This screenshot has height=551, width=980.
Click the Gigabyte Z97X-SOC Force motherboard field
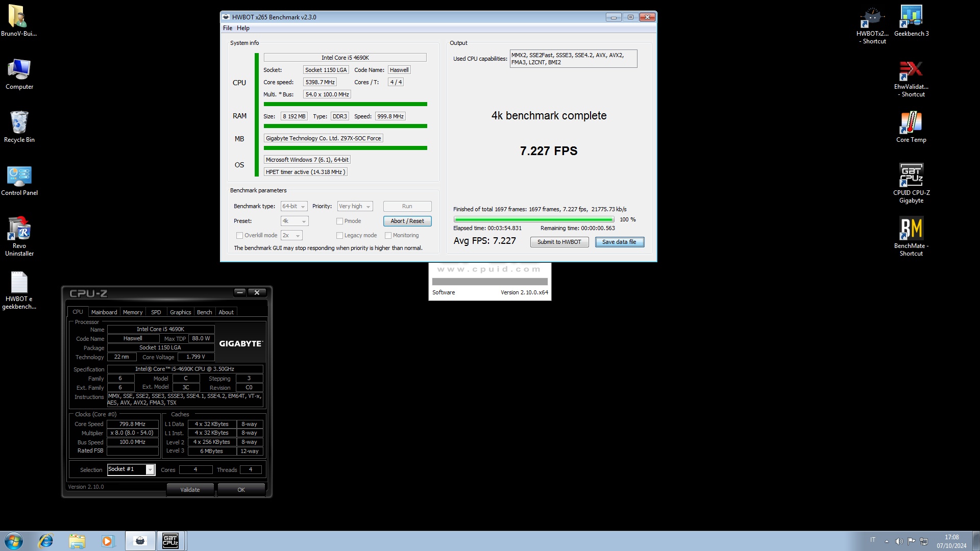pyautogui.click(x=323, y=138)
